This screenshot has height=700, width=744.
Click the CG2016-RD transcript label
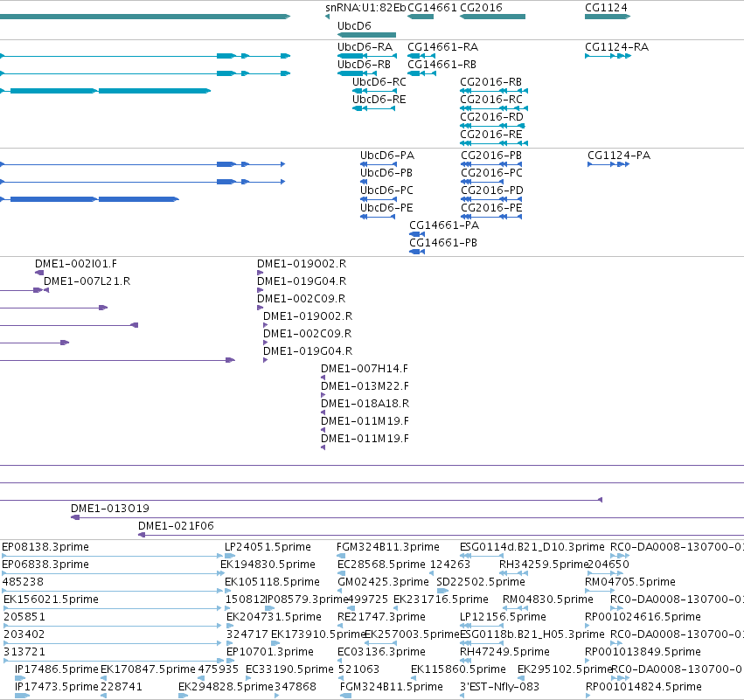click(491, 117)
